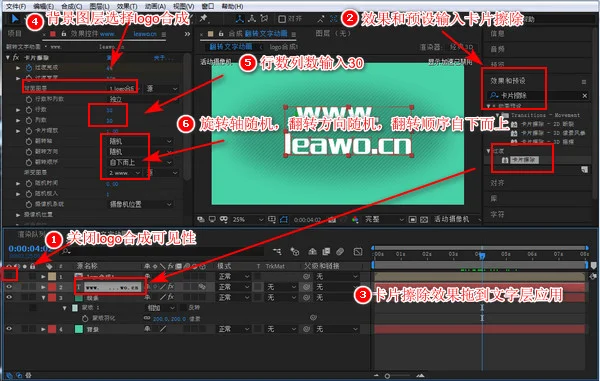Open the 效果(T) menu
Image resolution: width=600 pixels, height=381 pixels.
pos(127,6)
